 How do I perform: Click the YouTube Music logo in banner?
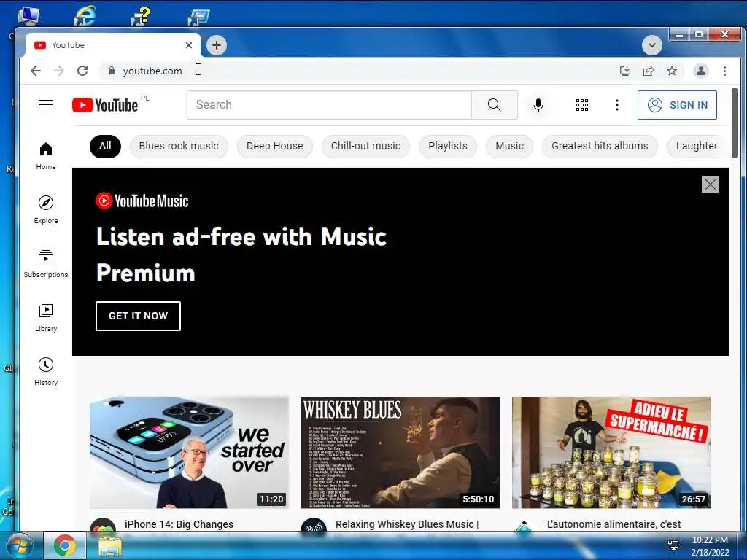click(142, 201)
